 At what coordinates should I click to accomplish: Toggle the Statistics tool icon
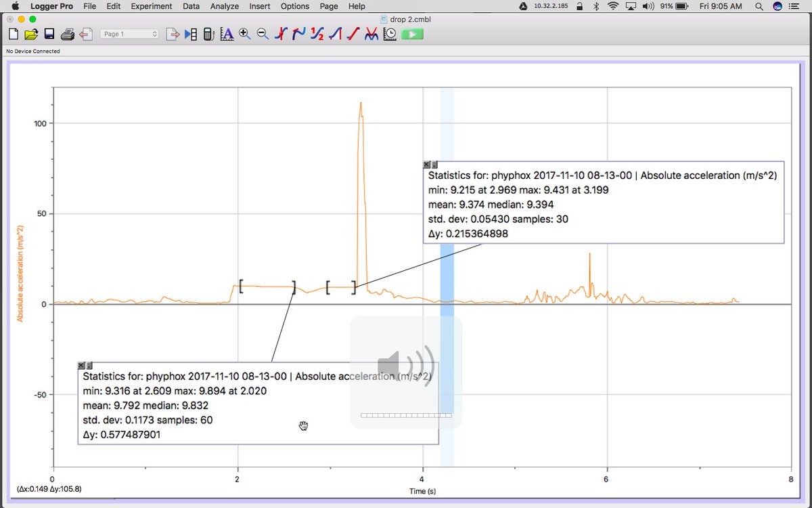(x=317, y=34)
